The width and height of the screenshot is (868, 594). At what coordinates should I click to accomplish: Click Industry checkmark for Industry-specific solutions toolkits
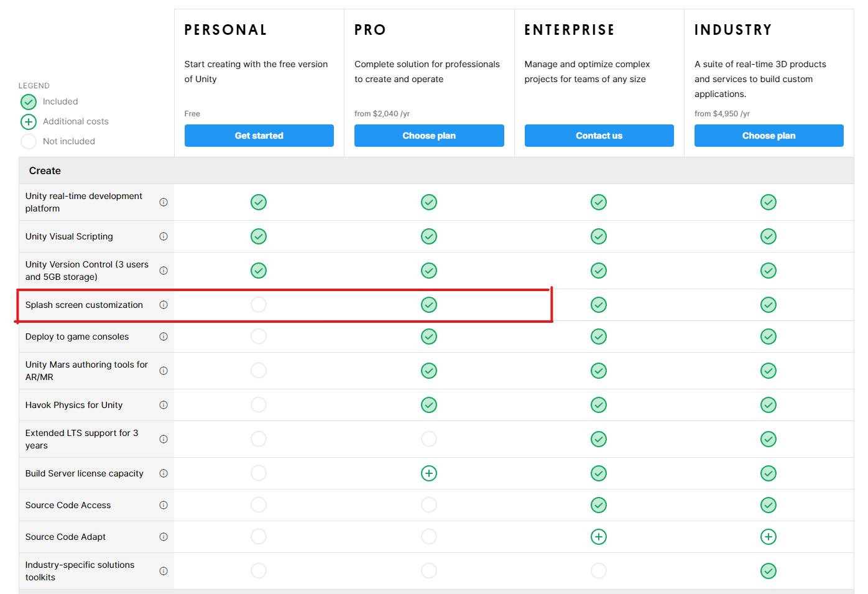coord(769,571)
